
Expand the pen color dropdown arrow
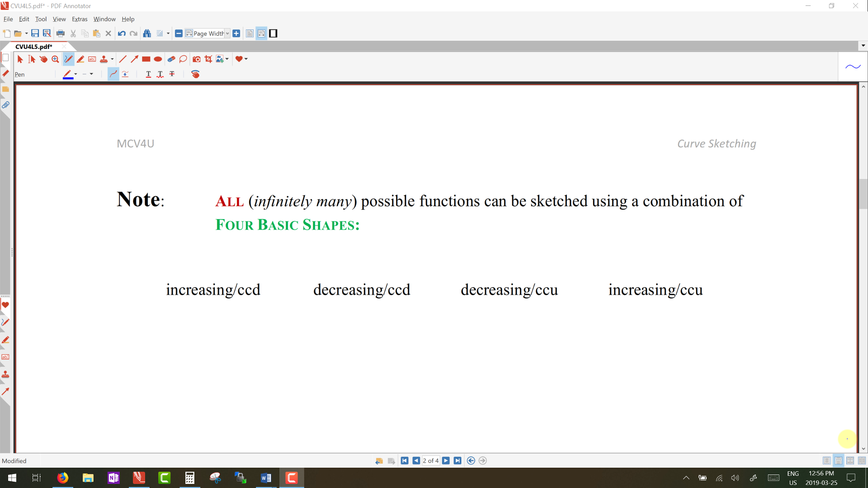(x=76, y=74)
